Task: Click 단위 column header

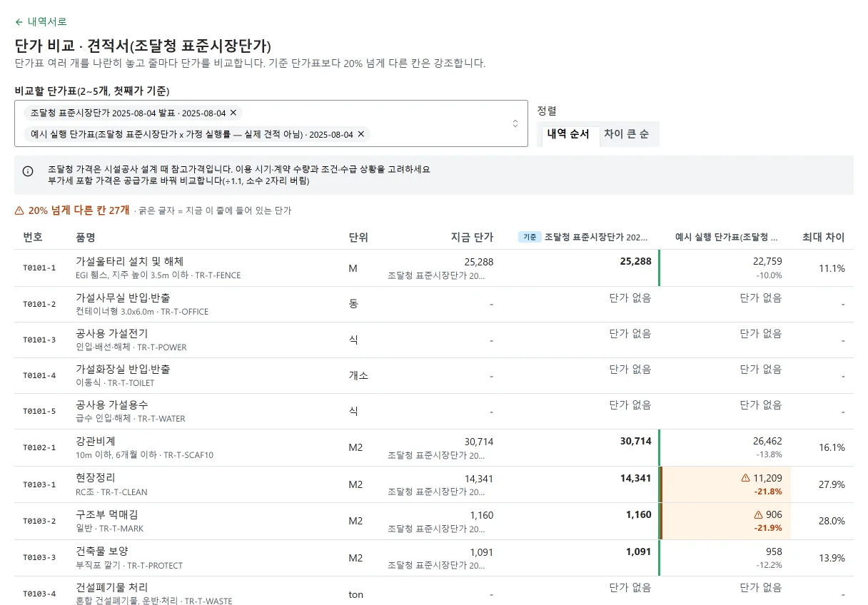Action: [358, 238]
